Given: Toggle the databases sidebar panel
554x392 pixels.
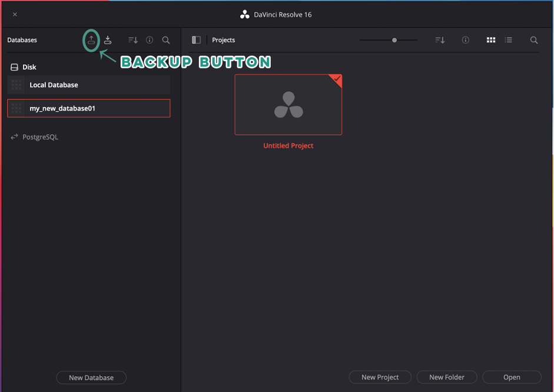Looking at the screenshot, I should (x=196, y=40).
